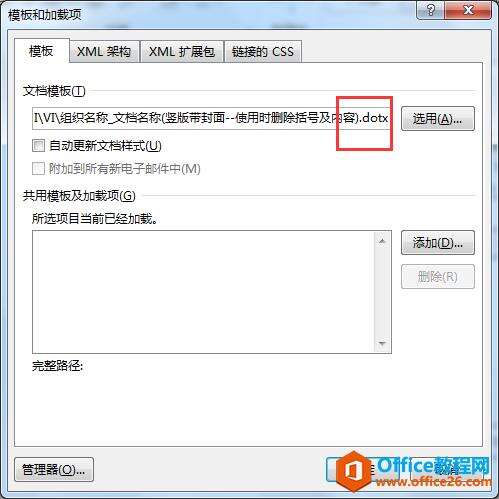Open the XML 架构 tab
The image size is (499, 499).
tap(104, 52)
